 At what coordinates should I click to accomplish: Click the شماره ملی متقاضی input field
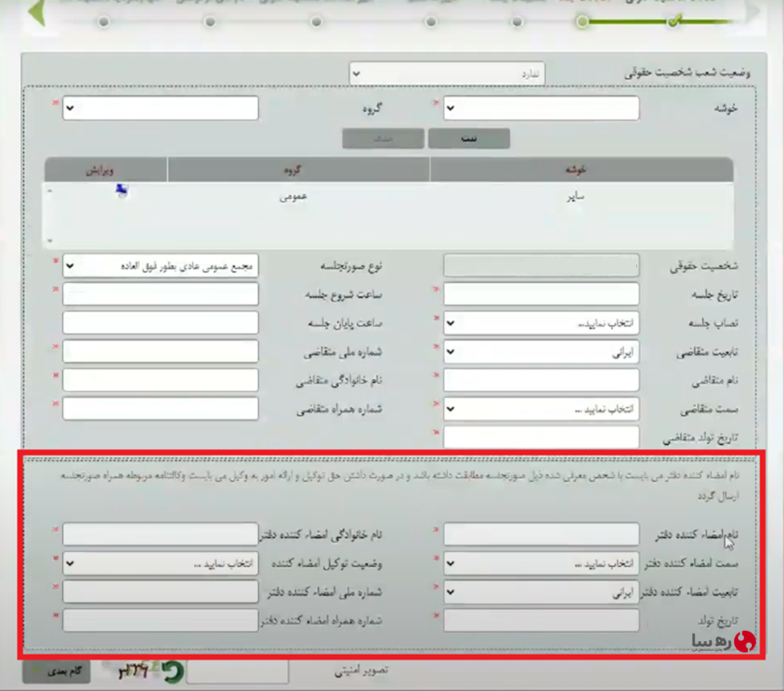(x=161, y=352)
